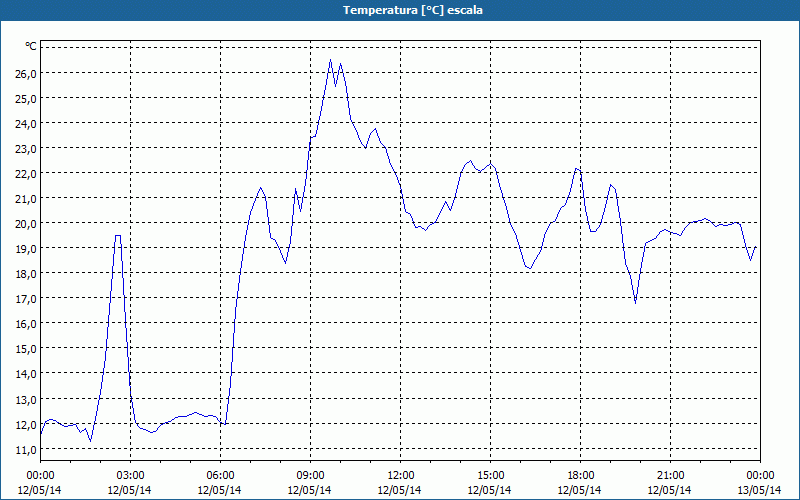Pick the 21:00 x-axis label
800x500 pixels.
670,476
